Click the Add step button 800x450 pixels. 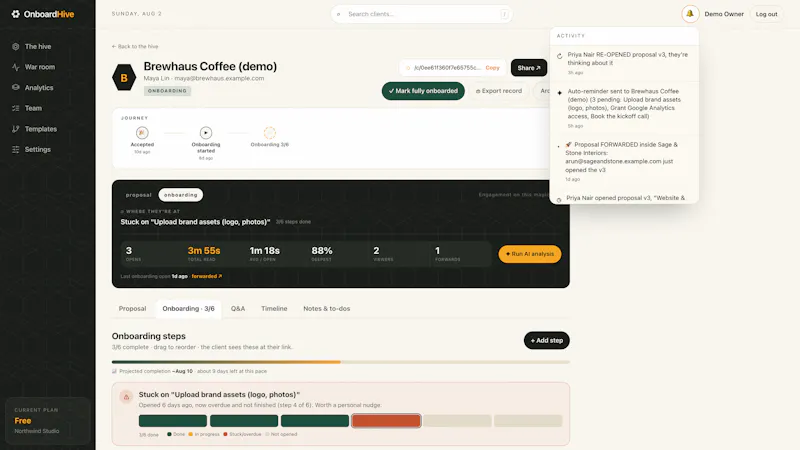546,340
